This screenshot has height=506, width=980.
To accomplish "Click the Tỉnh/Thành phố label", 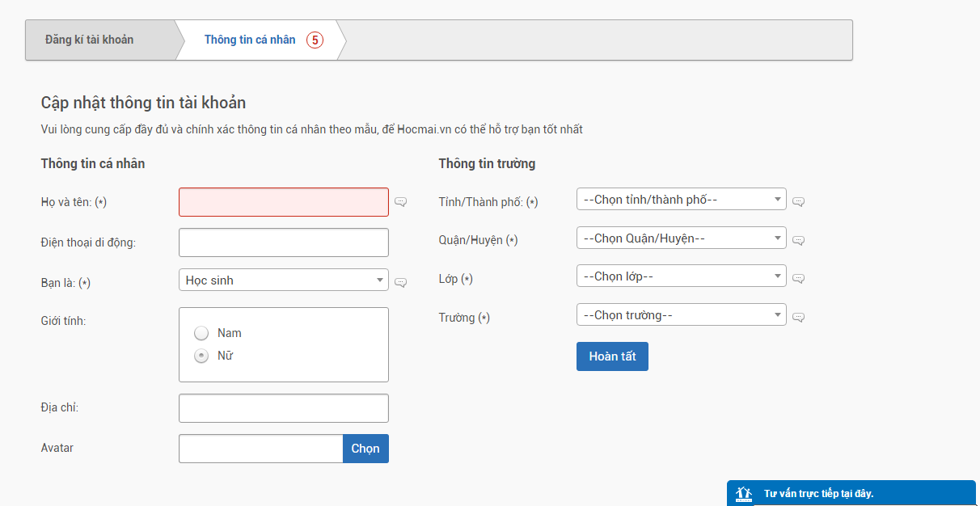I will tap(488, 202).
